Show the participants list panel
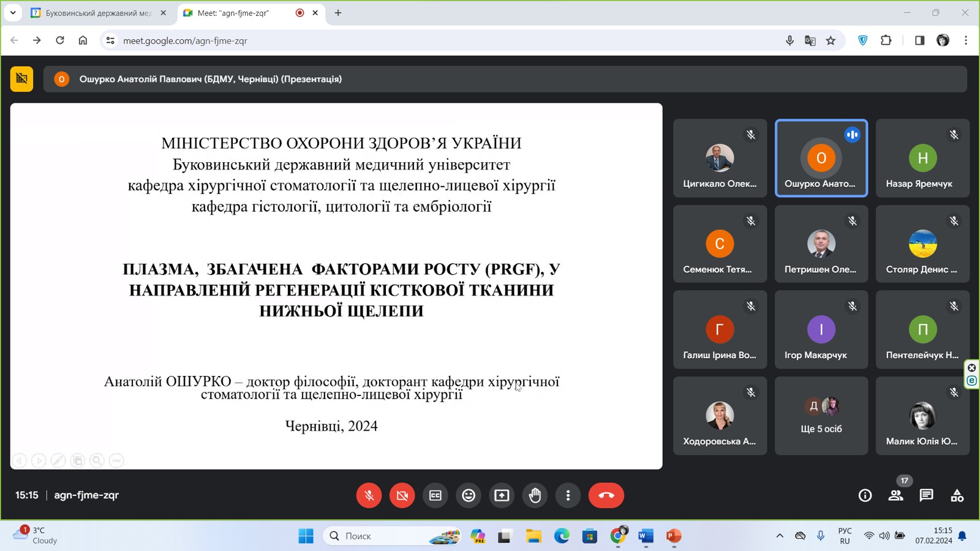 point(895,495)
